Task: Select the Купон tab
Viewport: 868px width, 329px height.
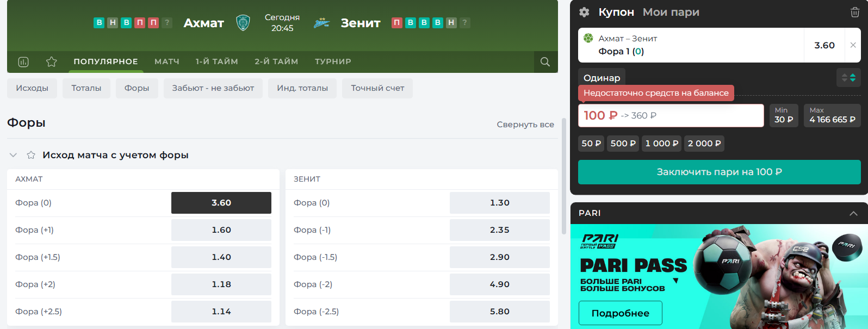Action: (616, 12)
